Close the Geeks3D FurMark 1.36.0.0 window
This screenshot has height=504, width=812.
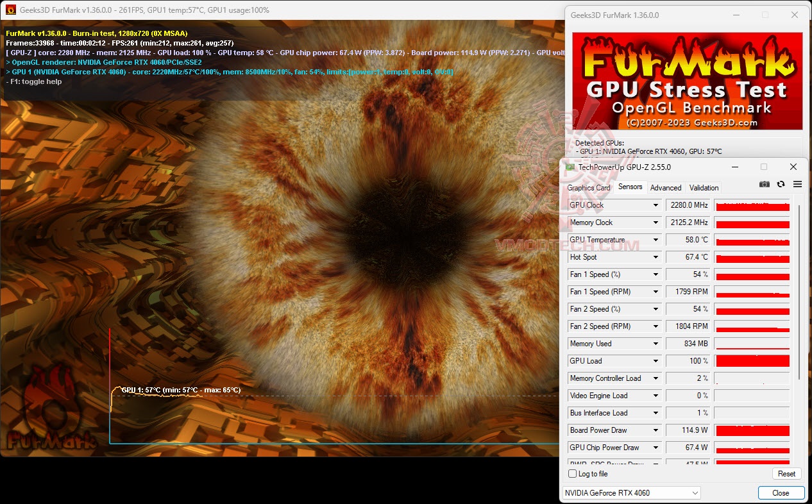tap(795, 15)
